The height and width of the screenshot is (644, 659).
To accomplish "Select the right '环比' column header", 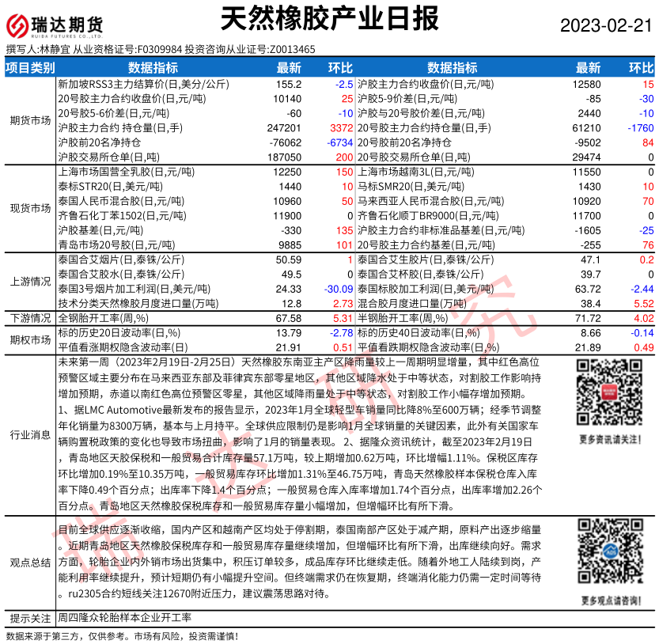I will [639, 67].
